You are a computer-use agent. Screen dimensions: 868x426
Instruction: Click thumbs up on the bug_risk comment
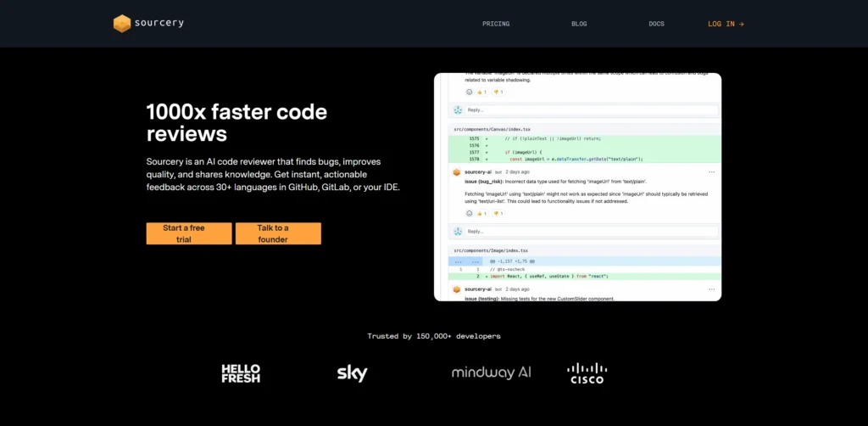pos(482,214)
